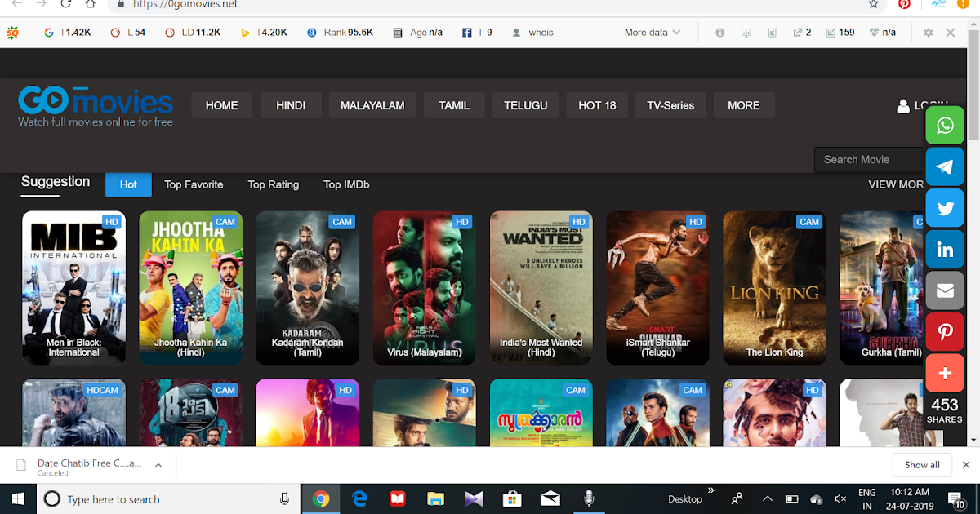
Task: View external links count 159
Action: point(840,33)
